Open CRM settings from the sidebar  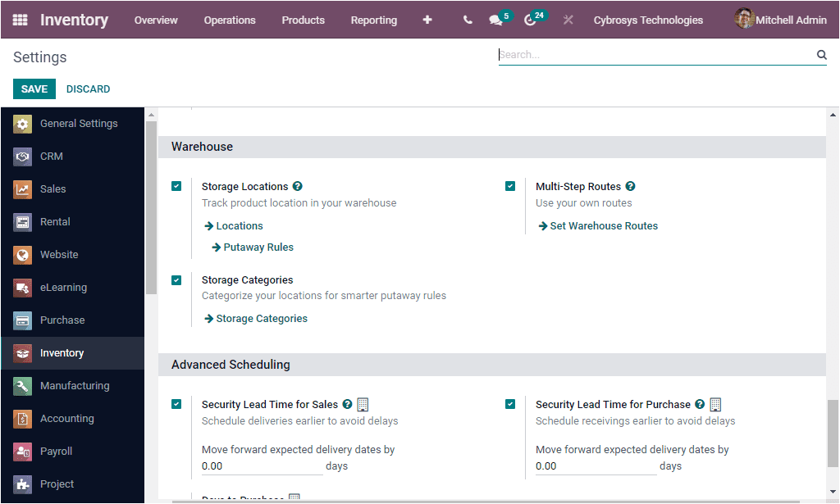click(51, 156)
